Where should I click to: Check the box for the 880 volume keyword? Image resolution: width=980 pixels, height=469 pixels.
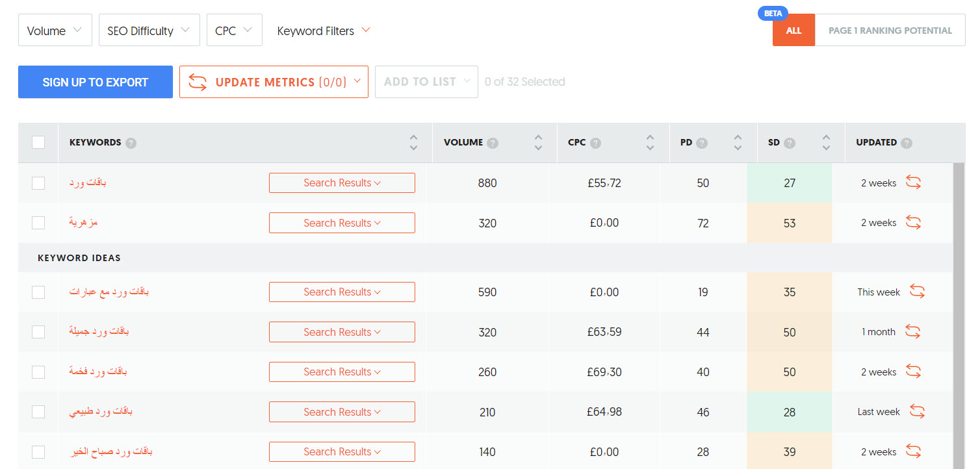[x=38, y=183]
